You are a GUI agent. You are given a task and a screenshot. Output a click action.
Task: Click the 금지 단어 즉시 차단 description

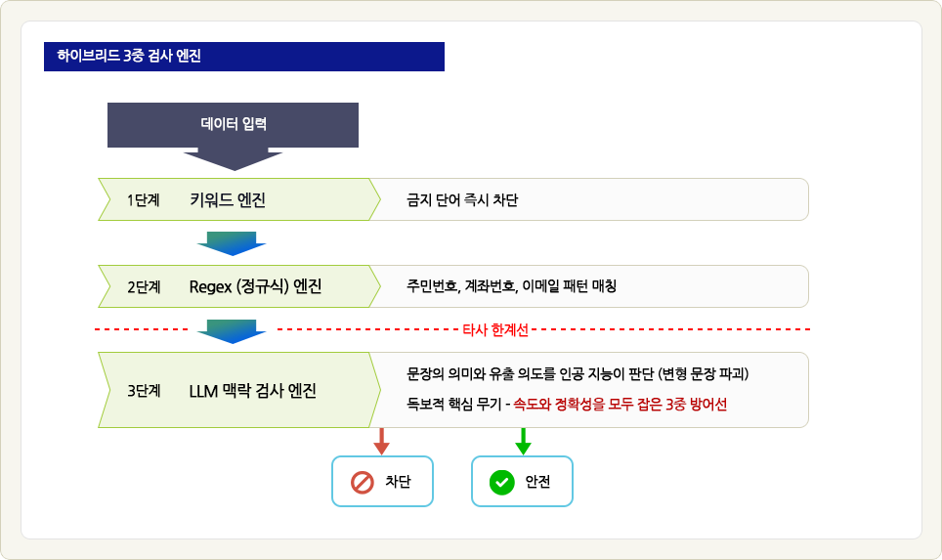(x=462, y=200)
